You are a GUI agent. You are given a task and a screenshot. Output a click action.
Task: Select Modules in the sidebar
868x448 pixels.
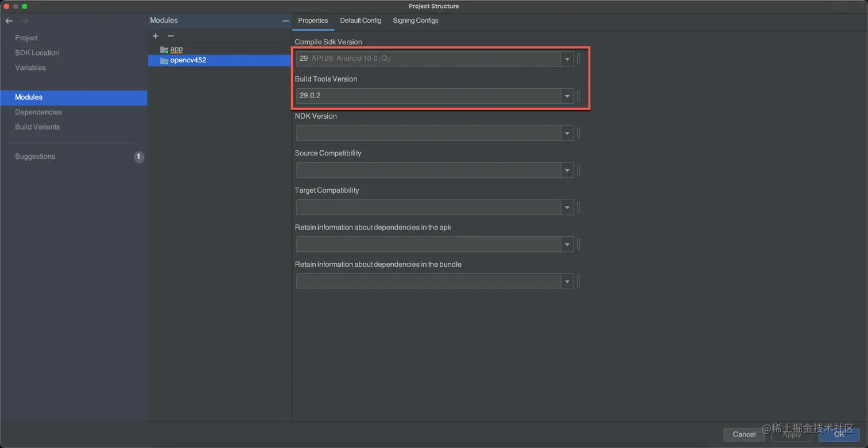point(73,98)
